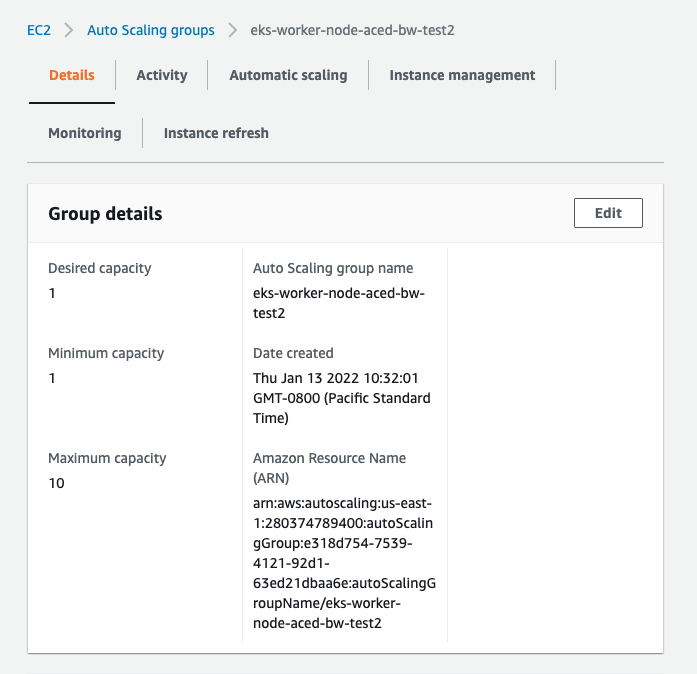The image size is (697, 674).
Task: Switch to the Monitoring tab
Action: click(x=84, y=133)
